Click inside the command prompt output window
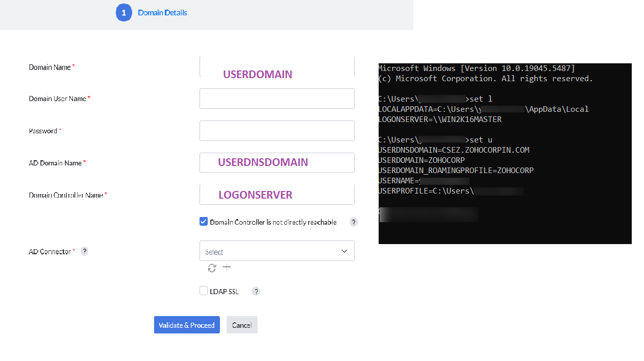This screenshot has width=644, height=361. pos(505,153)
